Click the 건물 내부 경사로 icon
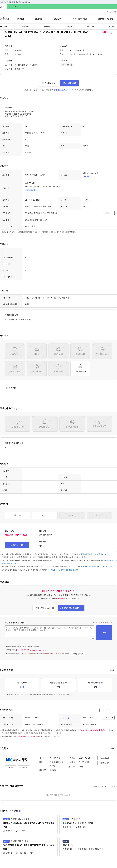The width and height of the screenshot is (117, 868). tap(100, 424)
